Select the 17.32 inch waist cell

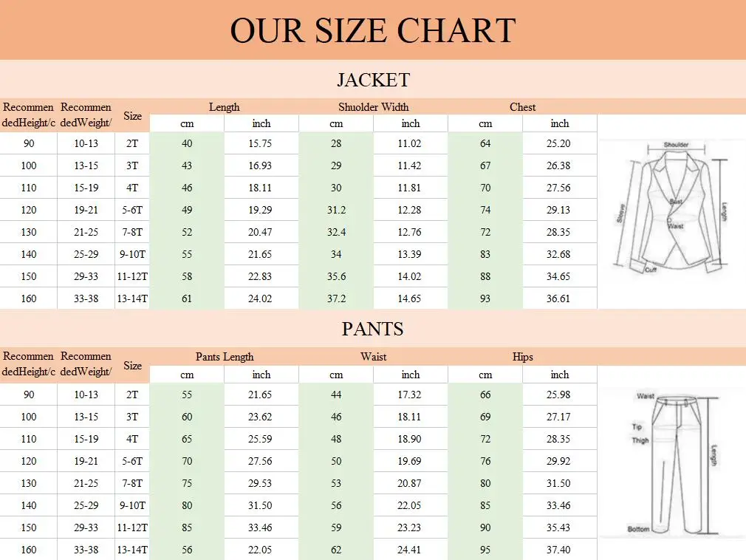point(410,395)
